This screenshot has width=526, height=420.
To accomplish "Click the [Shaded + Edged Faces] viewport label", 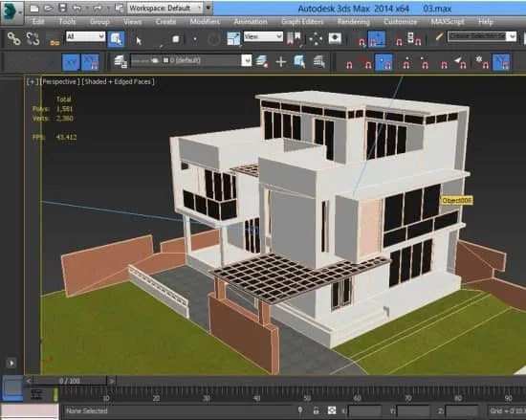I will click(x=118, y=81).
